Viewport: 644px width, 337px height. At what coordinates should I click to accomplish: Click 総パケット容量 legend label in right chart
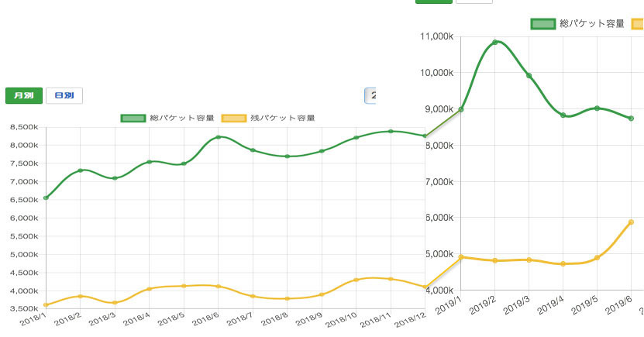pos(593,24)
